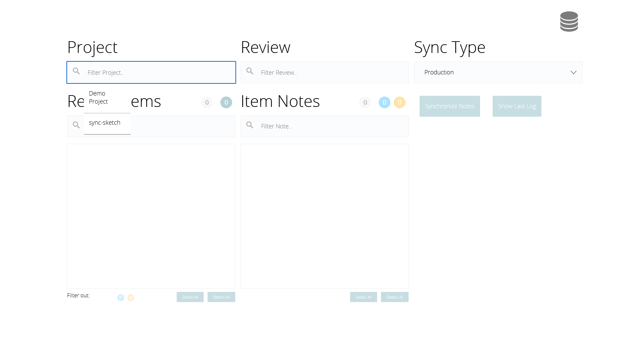
Task: Choose sync-sketch from the project suggestions
Action: [x=105, y=123]
